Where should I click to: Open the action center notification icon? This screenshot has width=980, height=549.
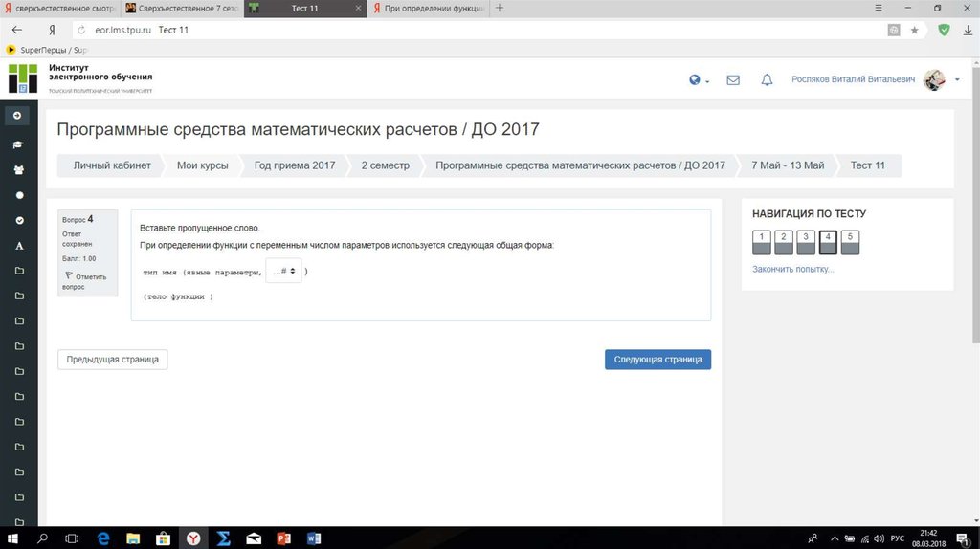(963, 538)
